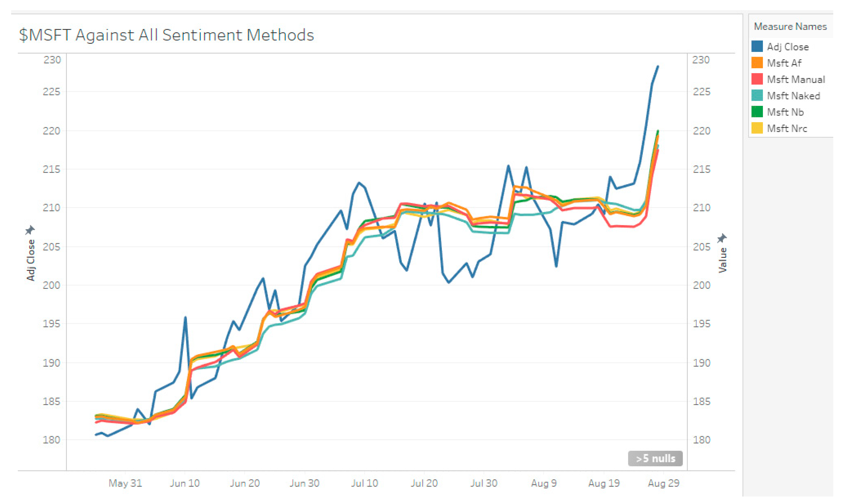Viewport: 844px width, 504px height.
Task: Click the Adj Close line peak near 230
Action: pos(658,66)
